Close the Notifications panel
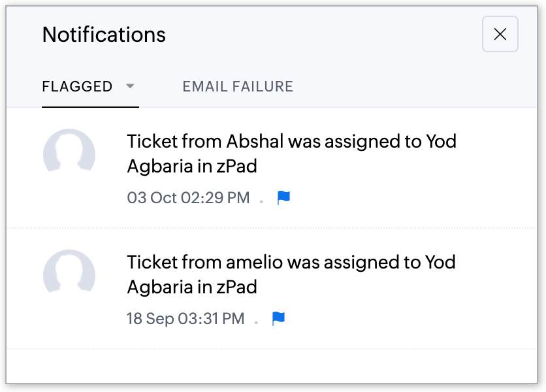The image size is (546, 392). pos(500,35)
